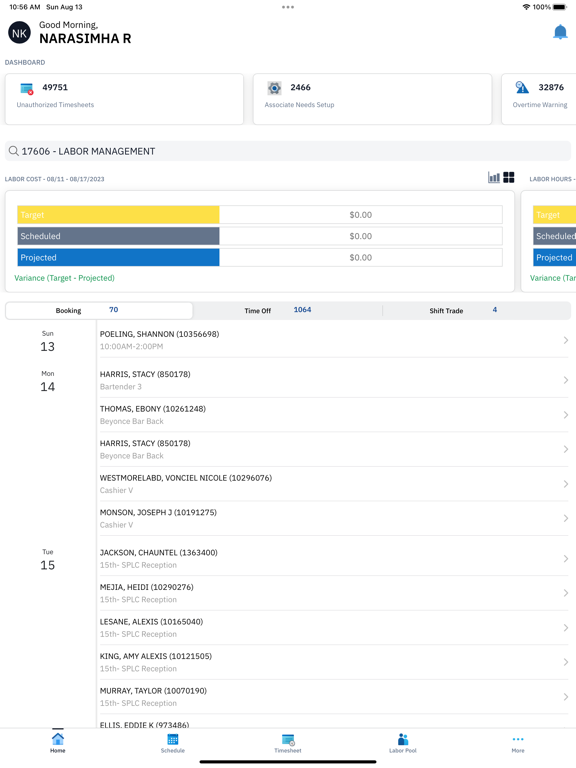Click Variance (Target - Projected) link
Viewport: 576px width, 768px height.
click(64, 278)
